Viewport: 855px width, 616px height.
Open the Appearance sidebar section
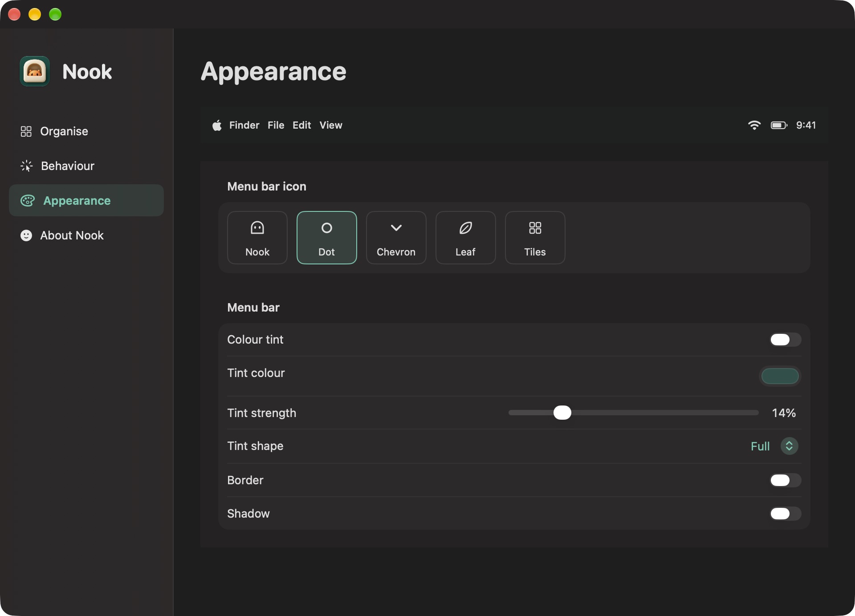(x=86, y=201)
